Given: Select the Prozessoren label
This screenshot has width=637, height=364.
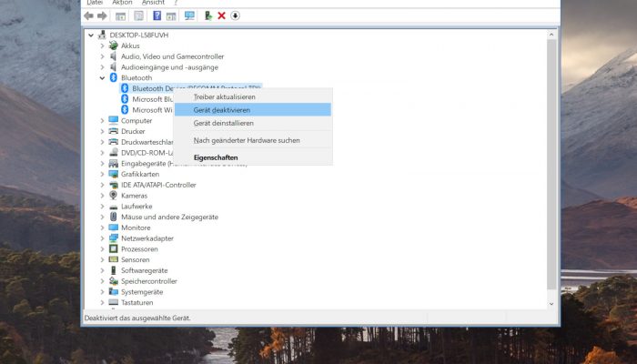Looking at the screenshot, I should (139, 249).
